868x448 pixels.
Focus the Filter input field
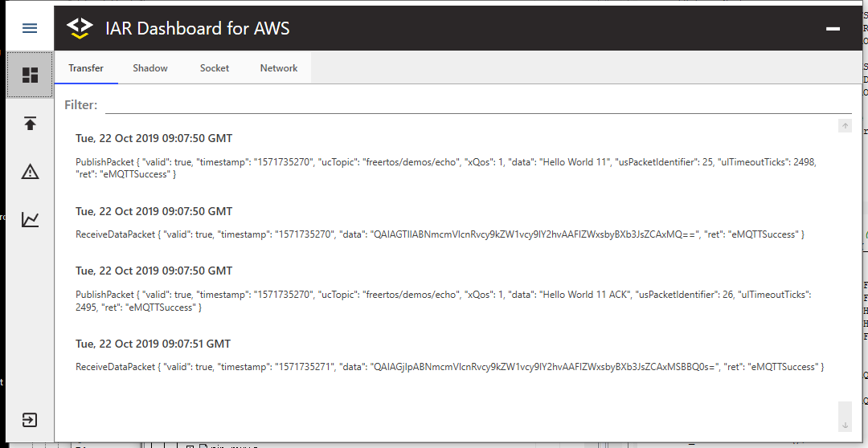coord(478,104)
